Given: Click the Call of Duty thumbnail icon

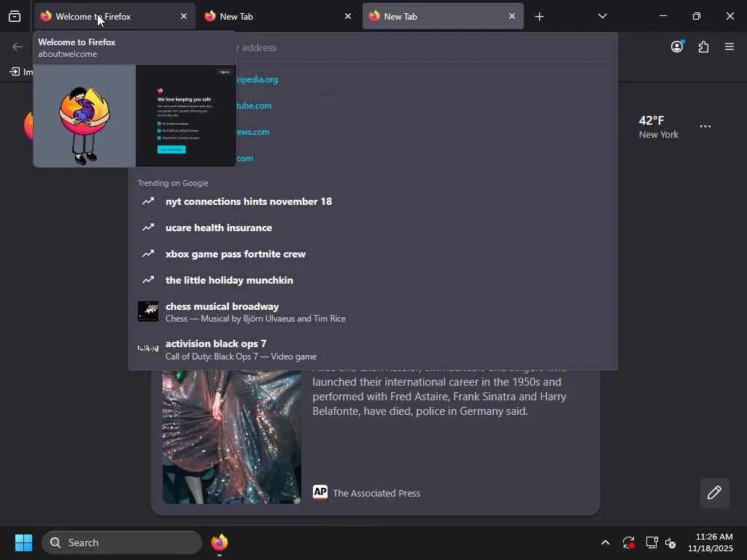Looking at the screenshot, I should pos(148,349).
